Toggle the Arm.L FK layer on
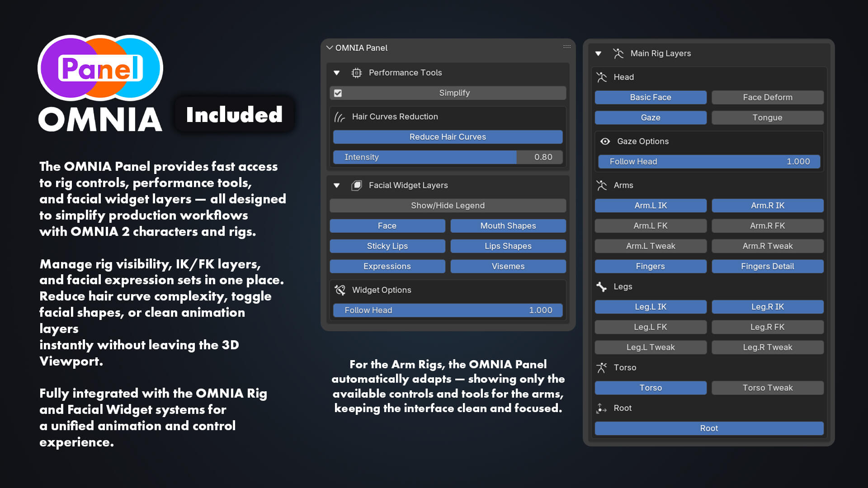This screenshot has width=868, height=488. [650, 225]
